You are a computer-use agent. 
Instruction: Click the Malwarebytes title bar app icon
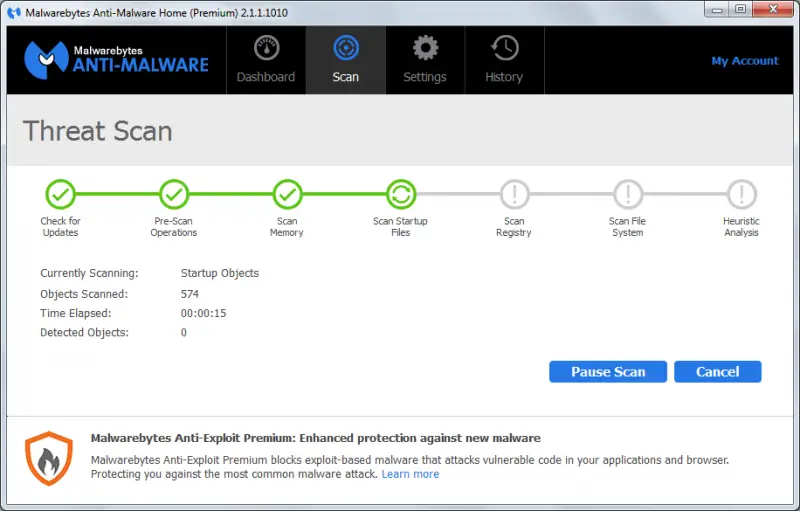[14, 13]
